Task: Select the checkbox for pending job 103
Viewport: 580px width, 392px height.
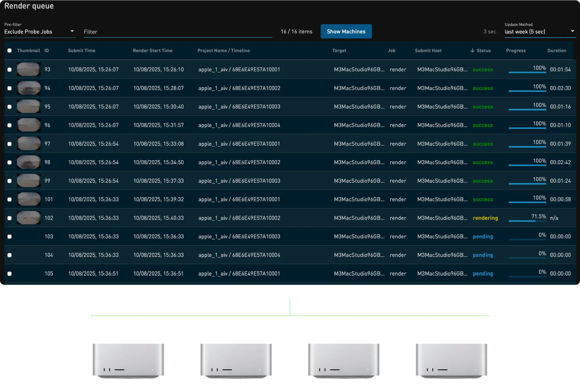Action: pyautogui.click(x=10, y=236)
